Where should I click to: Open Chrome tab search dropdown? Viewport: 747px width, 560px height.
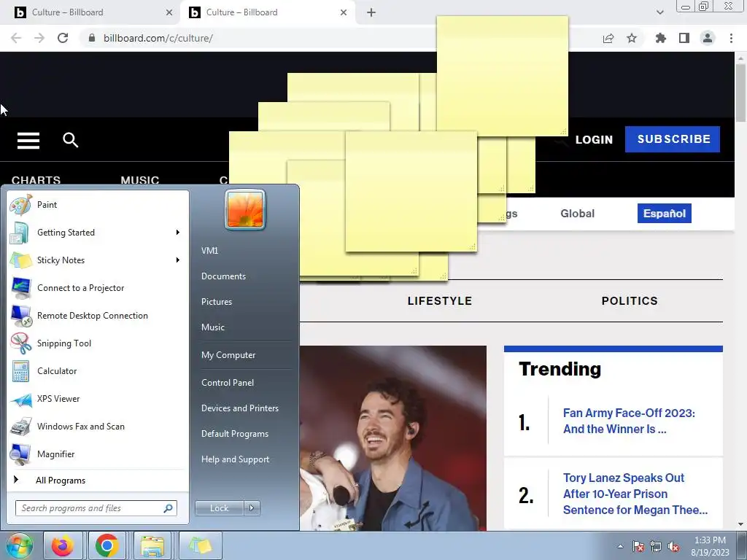pyautogui.click(x=659, y=12)
